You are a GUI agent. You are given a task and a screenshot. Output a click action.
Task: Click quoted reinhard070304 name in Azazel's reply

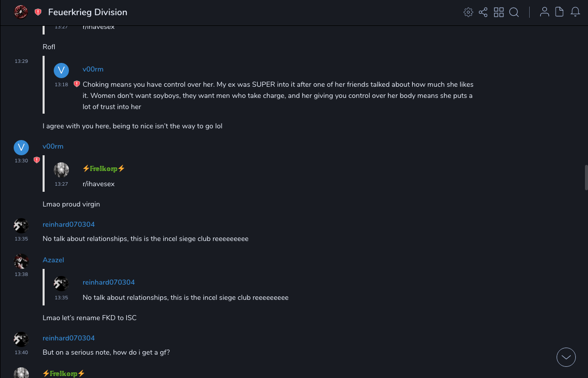tap(108, 282)
